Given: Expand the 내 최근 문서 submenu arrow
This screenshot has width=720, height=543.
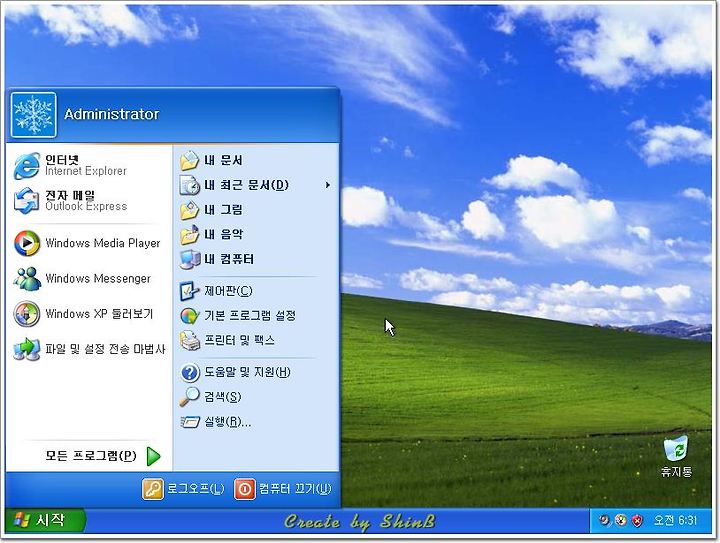Looking at the screenshot, I should (327, 185).
